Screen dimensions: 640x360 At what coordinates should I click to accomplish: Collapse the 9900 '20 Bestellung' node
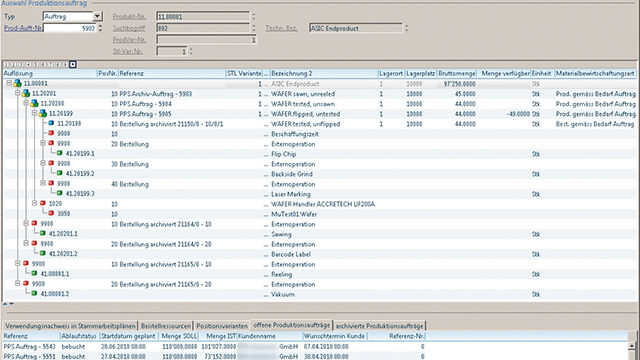click(43, 143)
